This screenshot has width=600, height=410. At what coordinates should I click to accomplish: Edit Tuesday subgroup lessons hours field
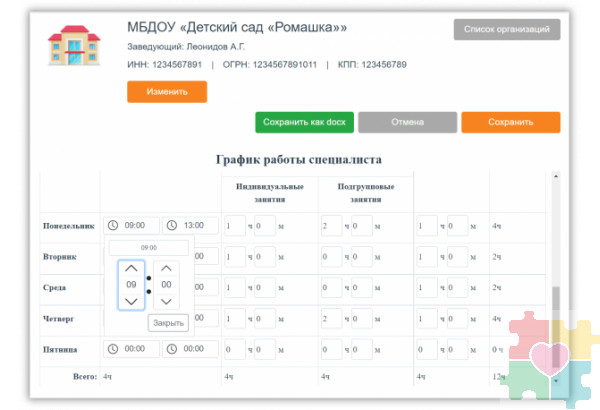[331, 256]
